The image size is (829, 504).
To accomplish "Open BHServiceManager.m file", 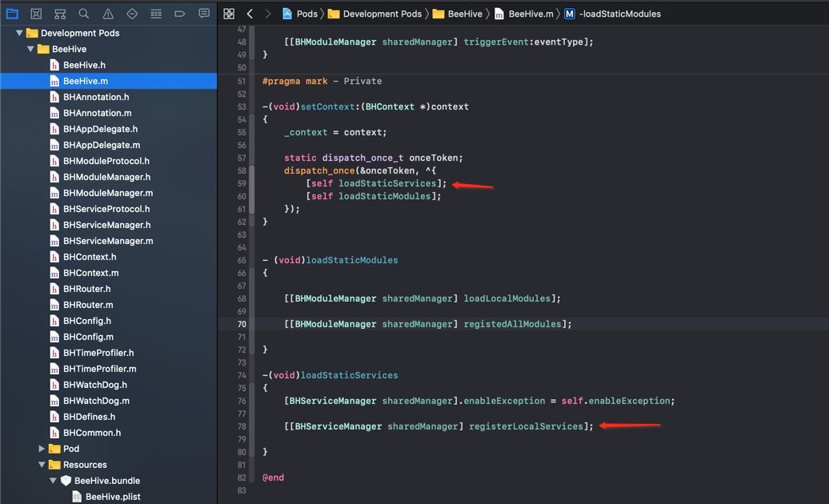I will pos(108,241).
